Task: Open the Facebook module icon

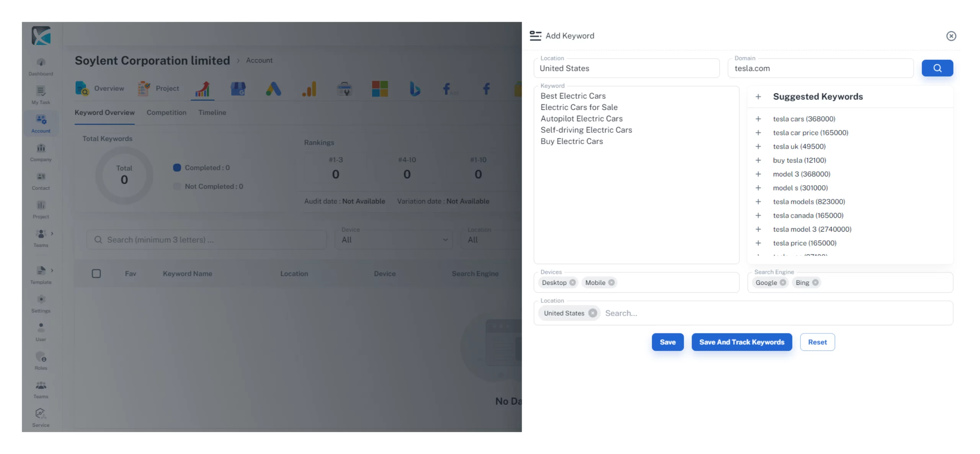Action: click(486, 89)
